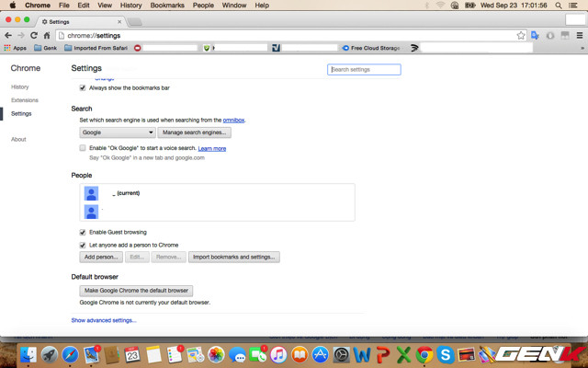The height and width of the screenshot is (368, 588).
Task: Click the 'Search settings' input field
Action: [364, 69]
